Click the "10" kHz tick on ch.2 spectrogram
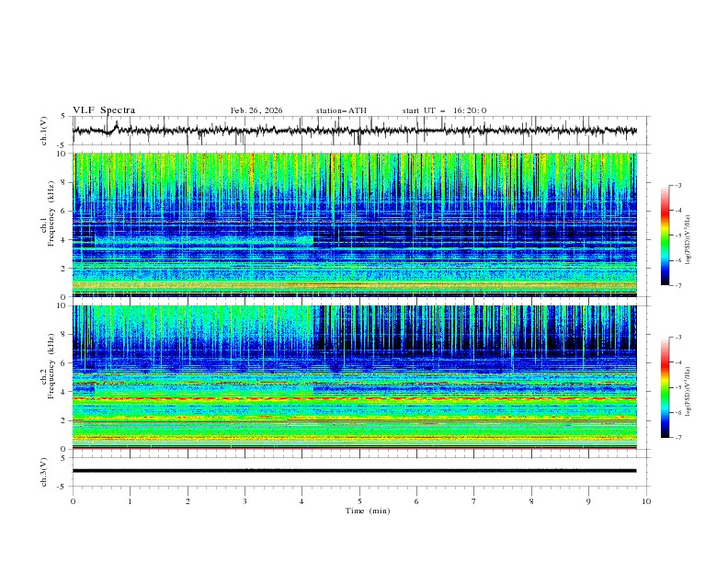This screenshot has width=728, height=563. click(x=62, y=305)
